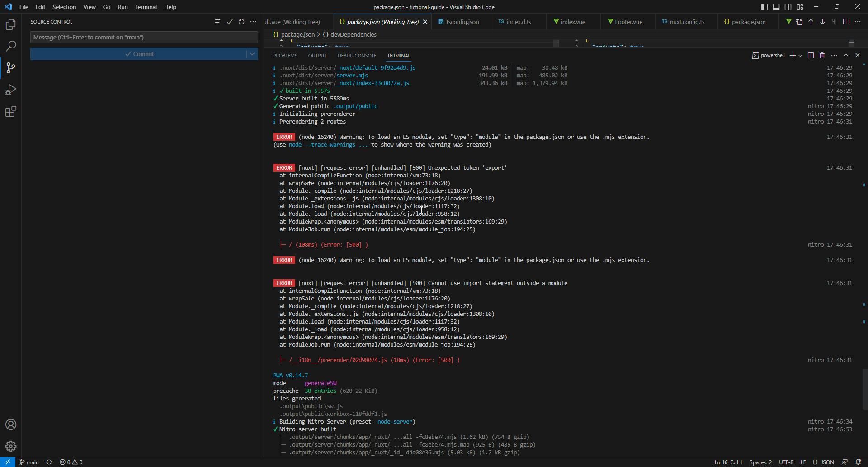Open the Terminal menu
This screenshot has width=868, height=467.
(x=146, y=7)
